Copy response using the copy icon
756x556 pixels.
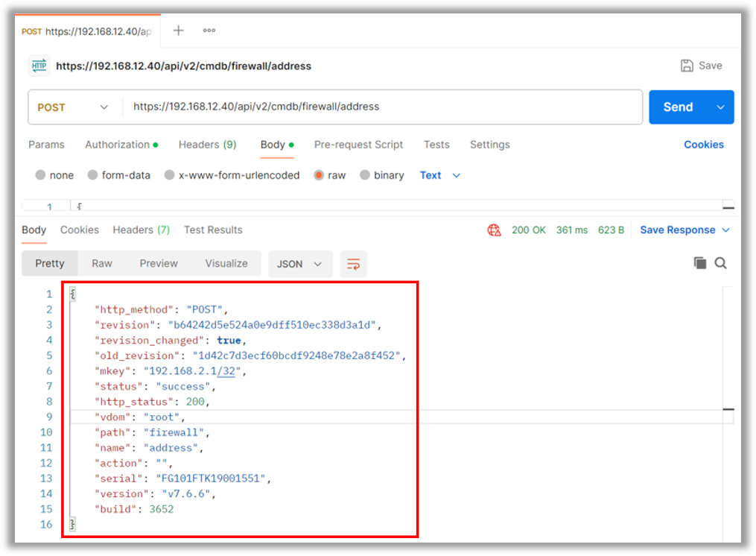(x=699, y=263)
